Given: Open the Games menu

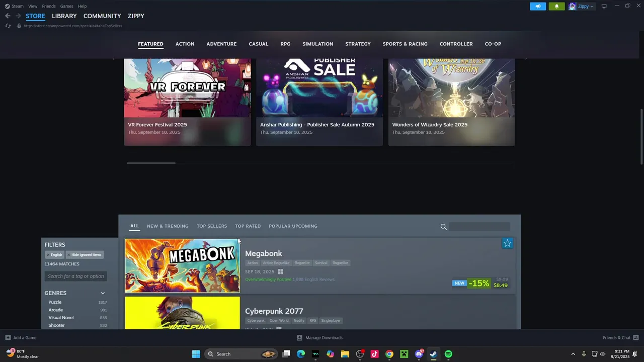Looking at the screenshot, I should coord(66,6).
